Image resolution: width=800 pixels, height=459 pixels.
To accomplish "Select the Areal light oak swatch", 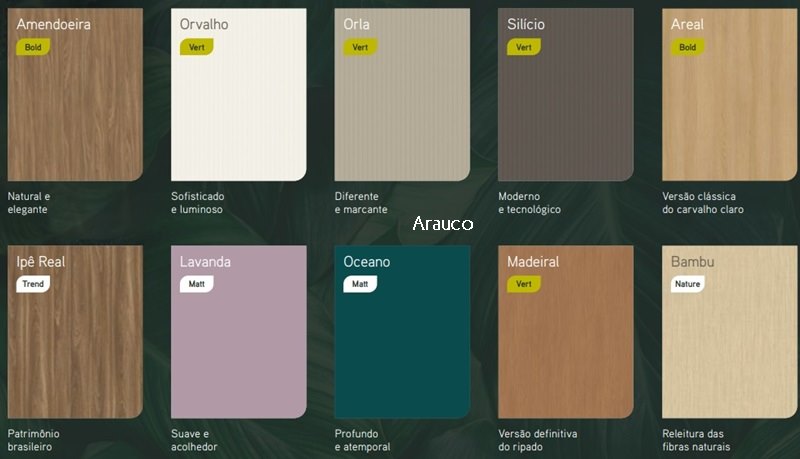I will [x=730, y=94].
